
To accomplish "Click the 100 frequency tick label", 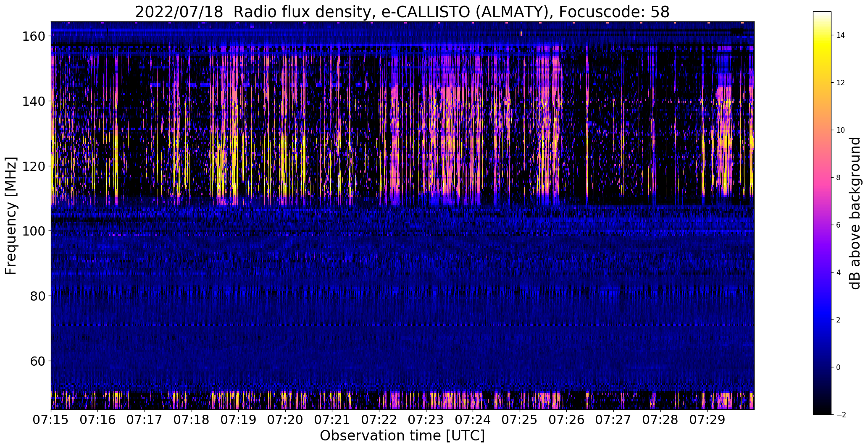I will coord(33,231).
